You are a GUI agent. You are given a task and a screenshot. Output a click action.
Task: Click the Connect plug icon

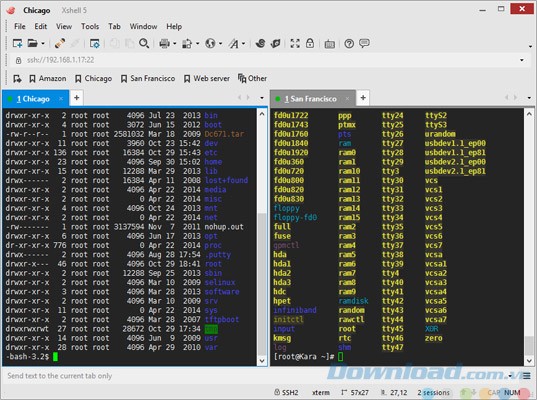pos(60,43)
